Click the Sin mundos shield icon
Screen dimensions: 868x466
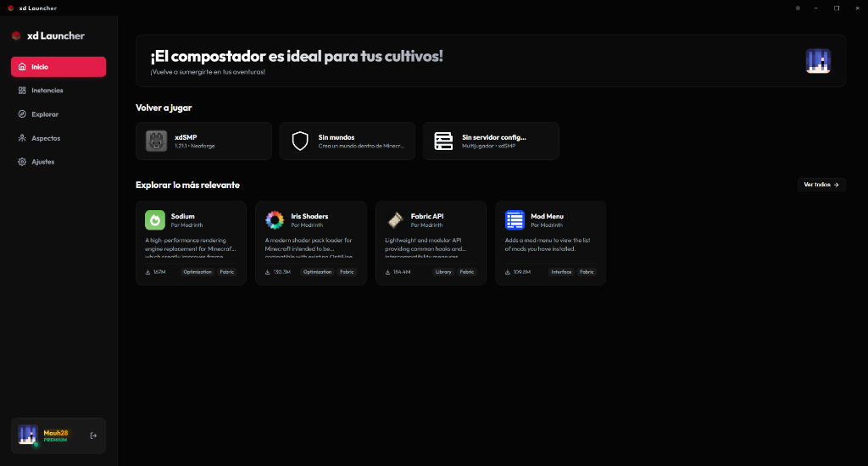pyautogui.click(x=300, y=141)
